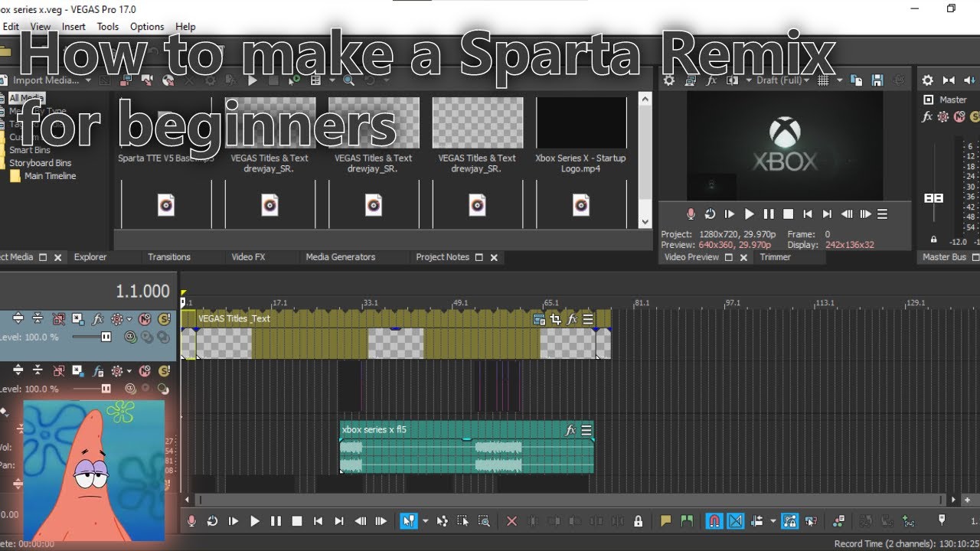The image size is (980, 551).
Task: Mute second video track
Action: (x=145, y=371)
